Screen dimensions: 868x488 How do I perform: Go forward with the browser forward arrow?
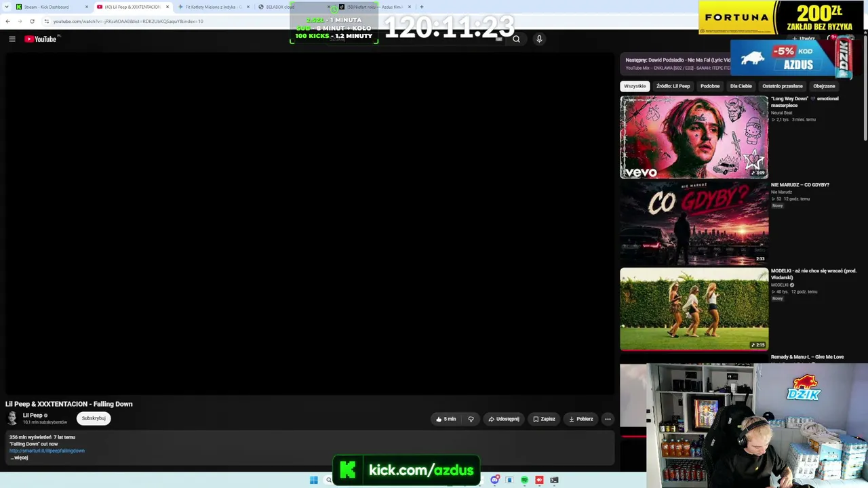20,21
